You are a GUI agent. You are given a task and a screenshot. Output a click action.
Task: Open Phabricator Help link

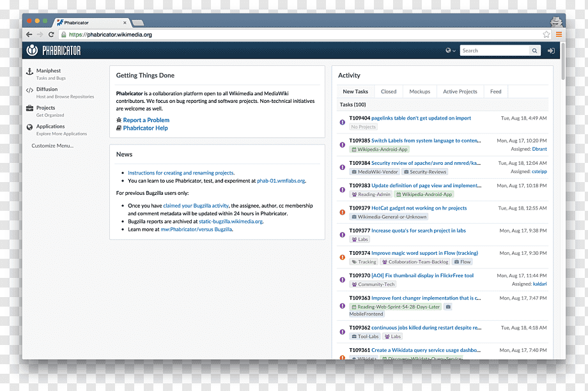(146, 128)
